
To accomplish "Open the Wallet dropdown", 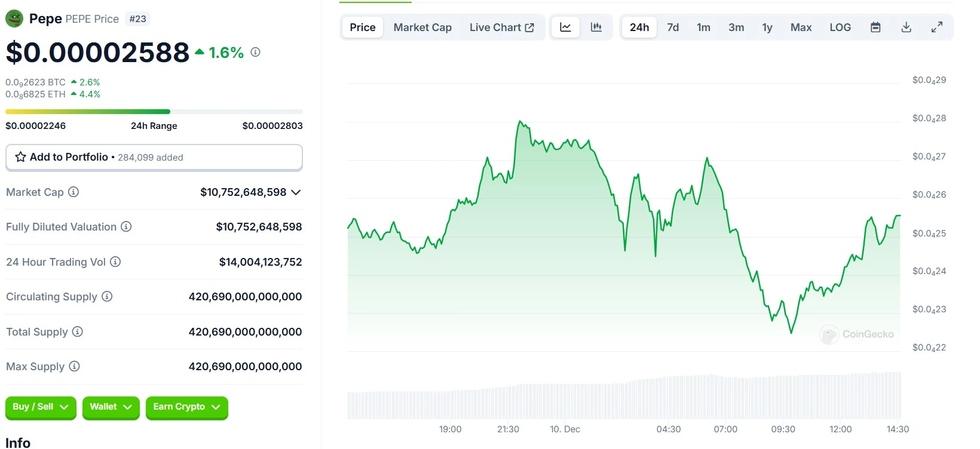I will (111, 407).
